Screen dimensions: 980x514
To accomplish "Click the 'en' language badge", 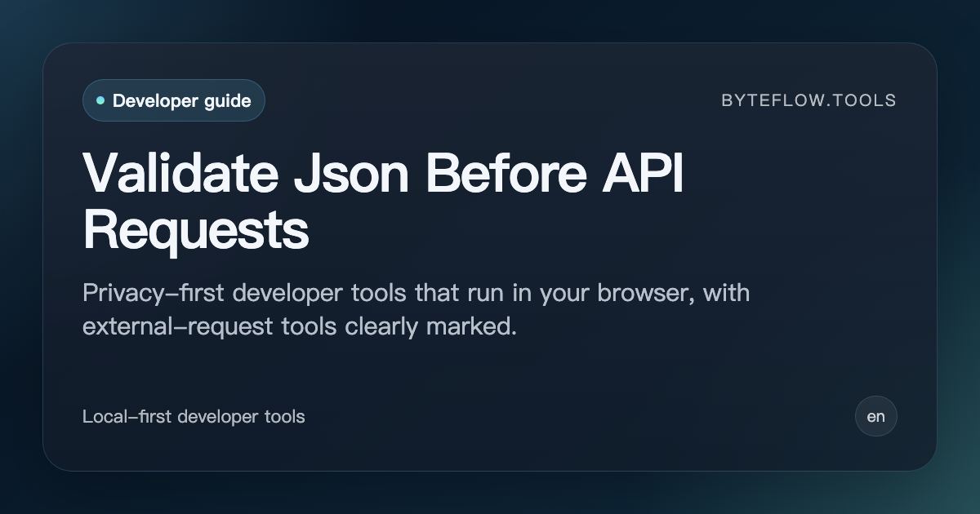I will (876, 416).
